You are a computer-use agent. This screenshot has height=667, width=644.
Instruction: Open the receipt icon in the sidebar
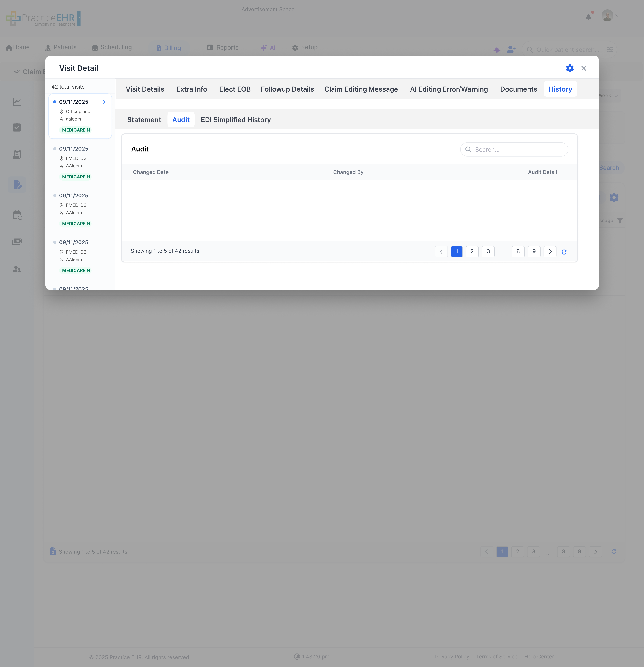17,155
